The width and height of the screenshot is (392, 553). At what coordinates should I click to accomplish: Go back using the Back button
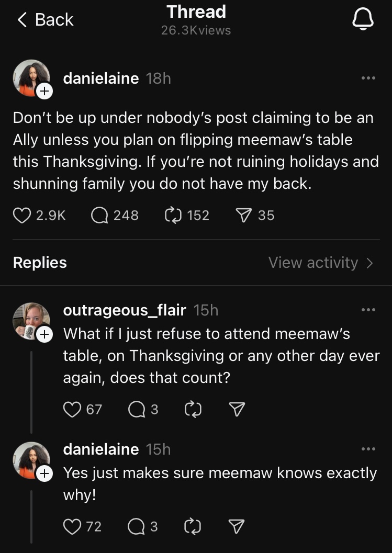click(46, 20)
